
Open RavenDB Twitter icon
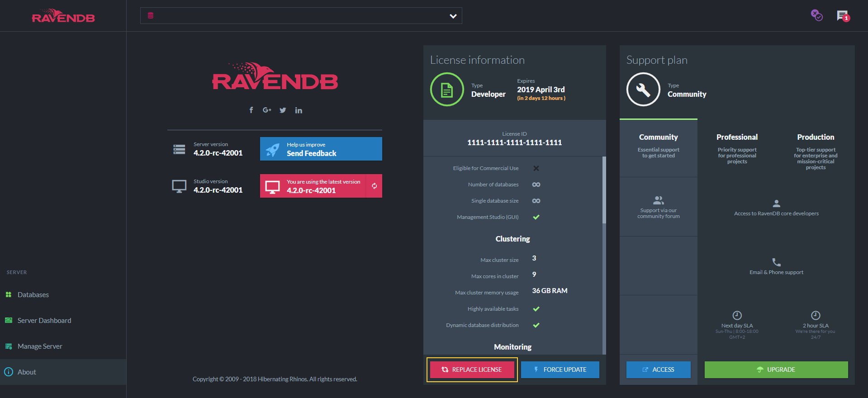tap(283, 110)
